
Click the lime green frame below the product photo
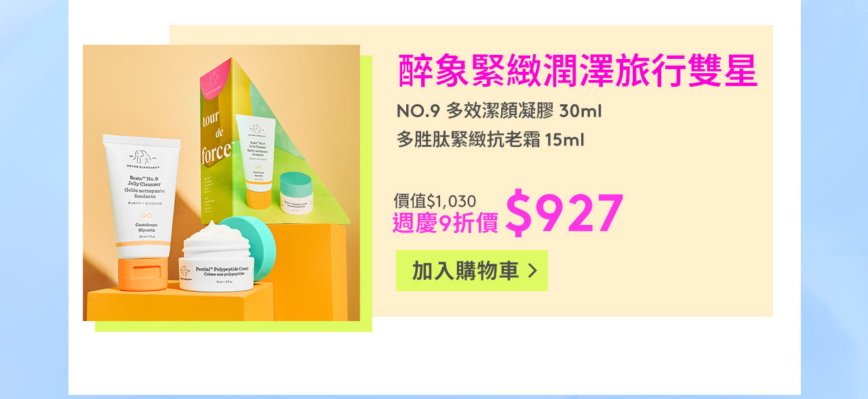[233, 327]
